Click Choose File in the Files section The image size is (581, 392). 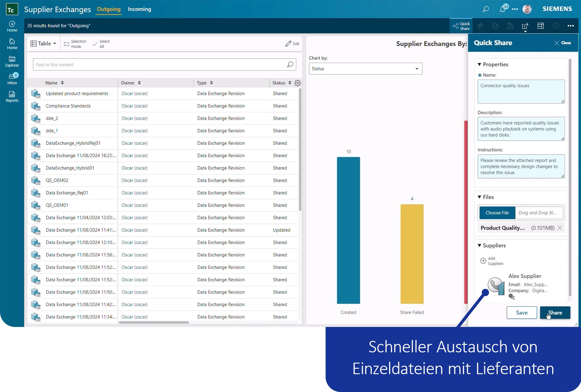pos(497,213)
